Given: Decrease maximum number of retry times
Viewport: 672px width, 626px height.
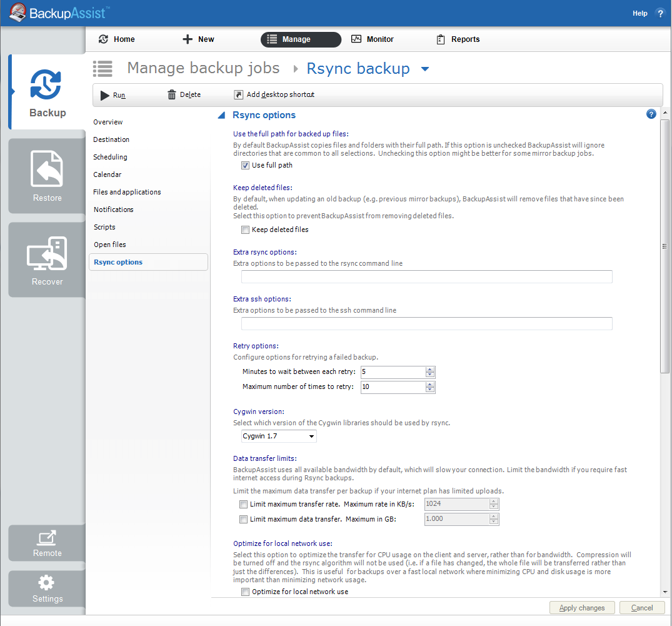Looking at the screenshot, I should click(430, 390).
